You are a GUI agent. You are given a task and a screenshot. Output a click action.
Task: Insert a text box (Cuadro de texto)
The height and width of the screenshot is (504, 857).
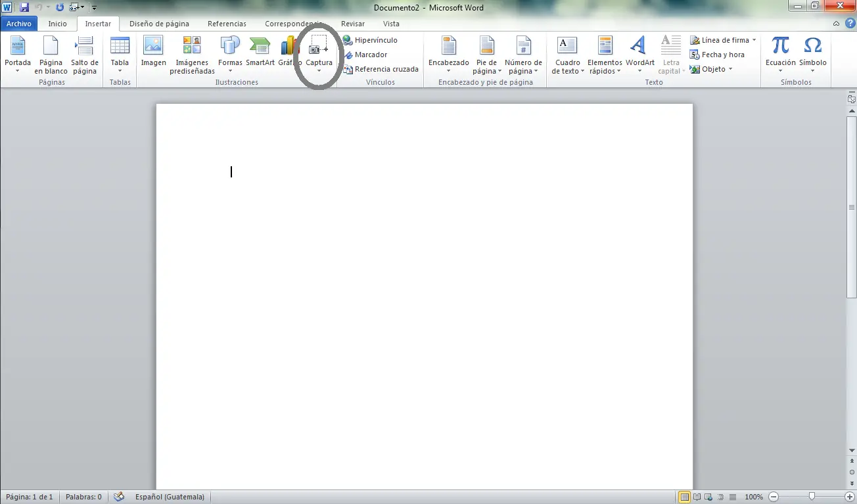coord(567,55)
